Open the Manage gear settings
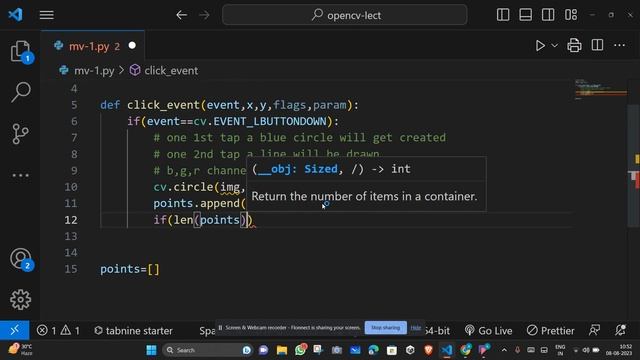 tap(20, 300)
